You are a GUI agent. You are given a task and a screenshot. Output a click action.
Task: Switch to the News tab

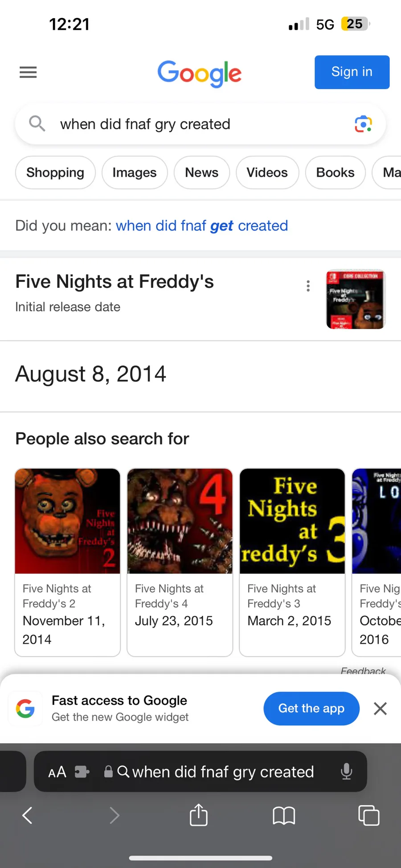click(201, 172)
